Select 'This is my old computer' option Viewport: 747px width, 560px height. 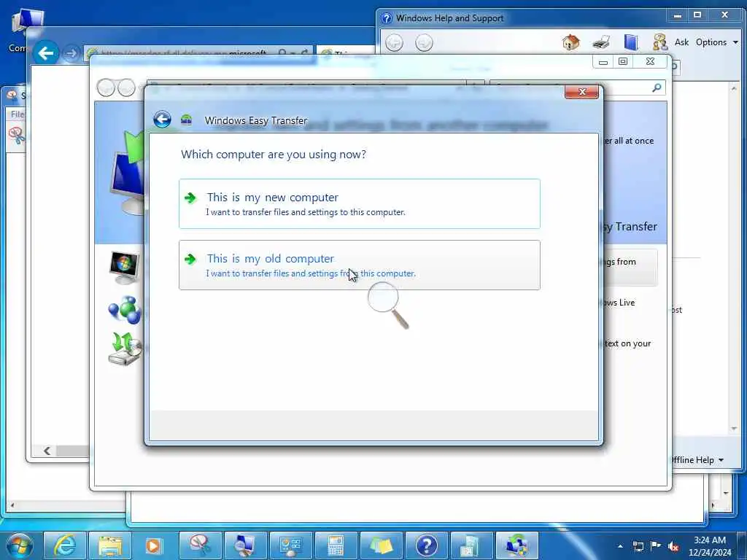(x=359, y=265)
